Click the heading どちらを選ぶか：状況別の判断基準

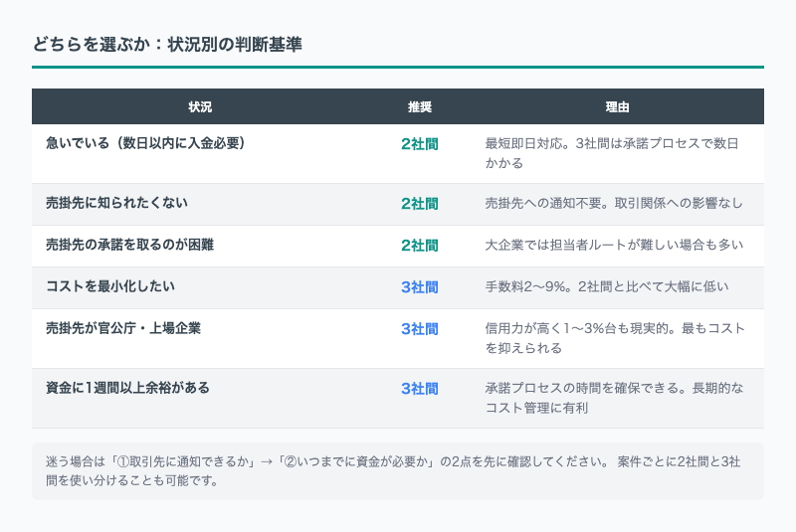(x=167, y=44)
